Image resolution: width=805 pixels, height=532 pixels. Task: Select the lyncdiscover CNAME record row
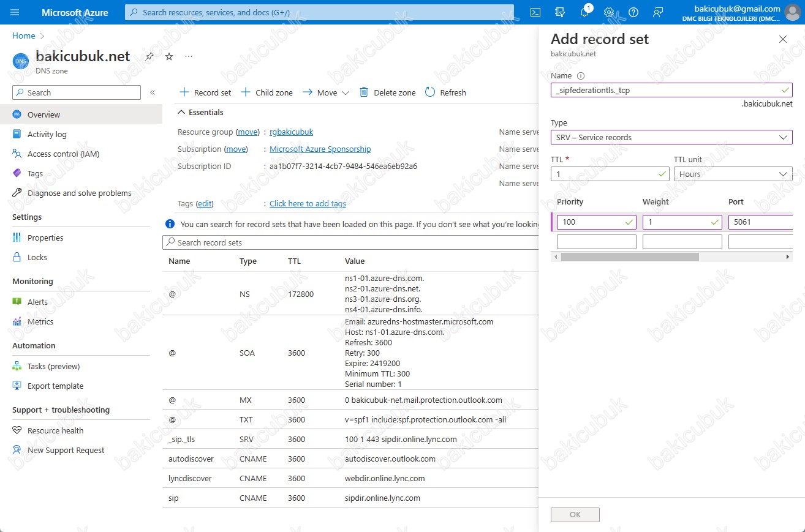(x=350, y=478)
